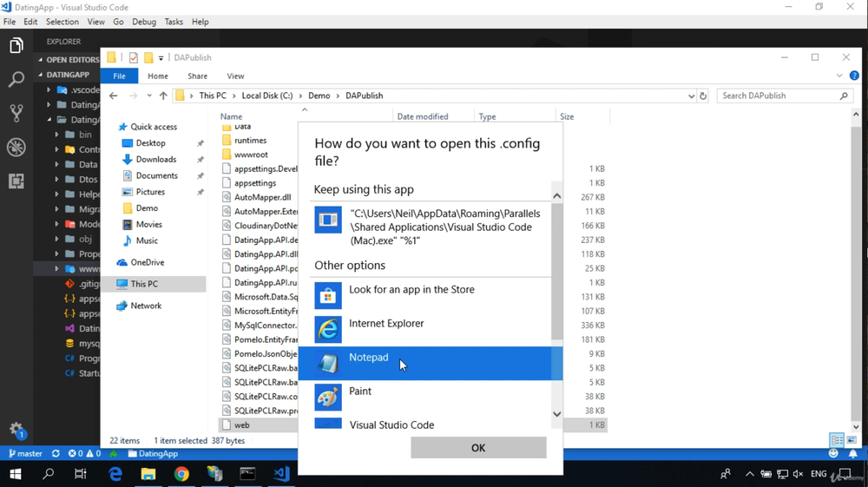Click the sync icon in VS Code status bar
This screenshot has height=487, width=868.
pos(56,453)
